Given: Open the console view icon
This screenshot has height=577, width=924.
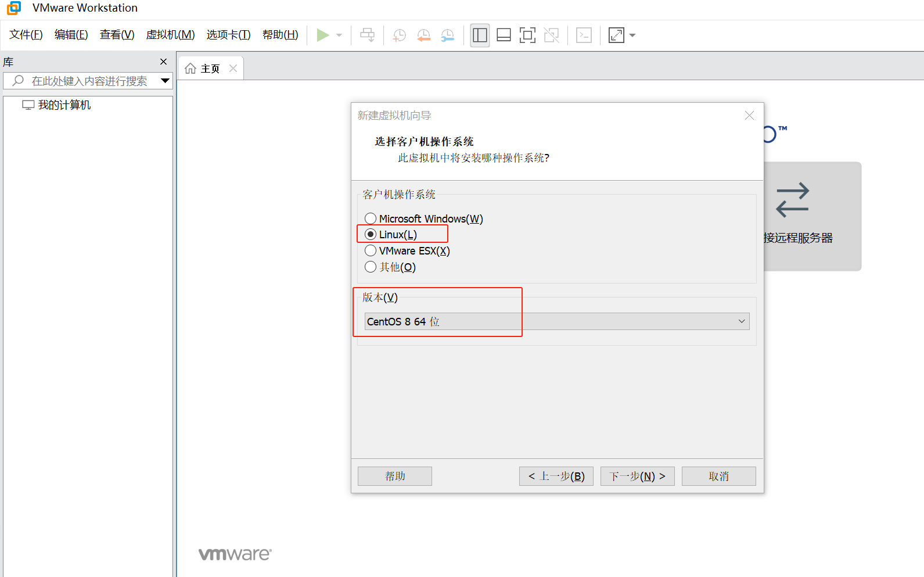Looking at the screenshot, I should [x=584, y=35].
